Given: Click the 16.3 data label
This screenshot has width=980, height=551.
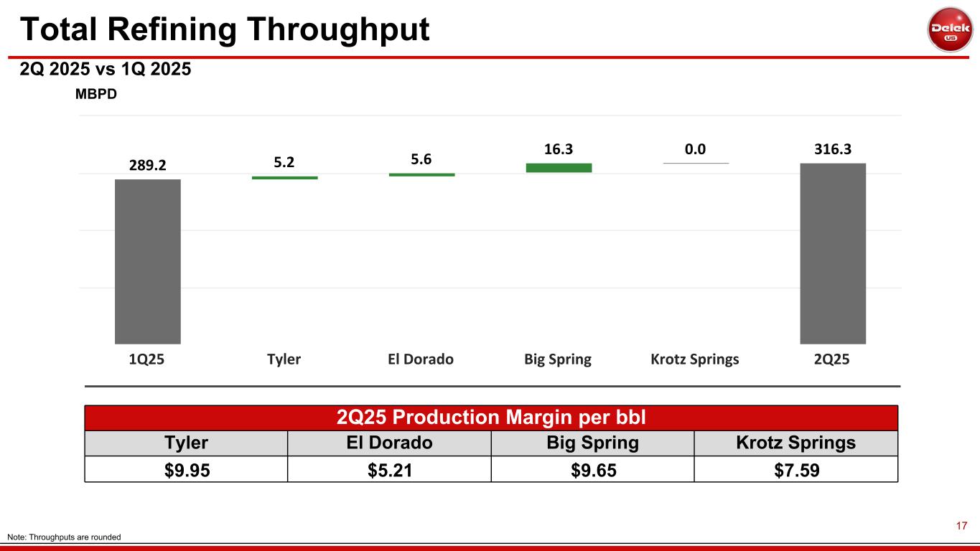Looking at the screenshot, I should (559, 149).
